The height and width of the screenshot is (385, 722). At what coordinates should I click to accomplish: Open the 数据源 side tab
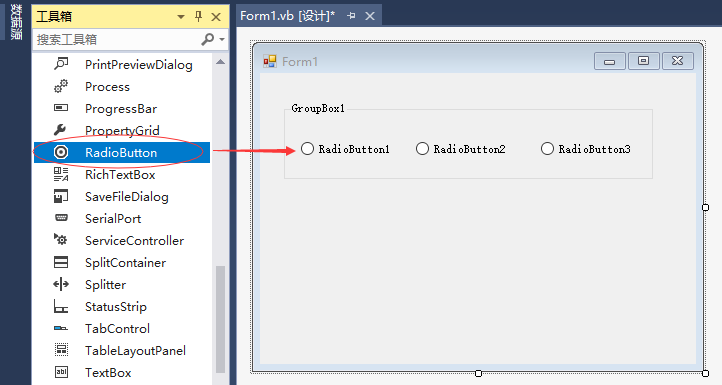[16, 22]
